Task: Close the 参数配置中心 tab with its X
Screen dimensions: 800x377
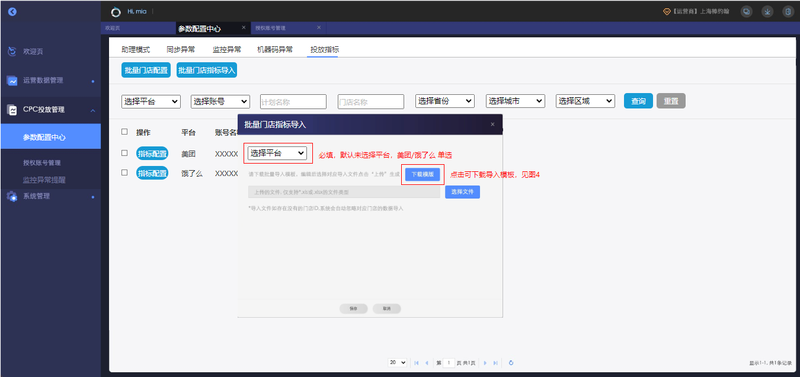Action: [243, 28]
